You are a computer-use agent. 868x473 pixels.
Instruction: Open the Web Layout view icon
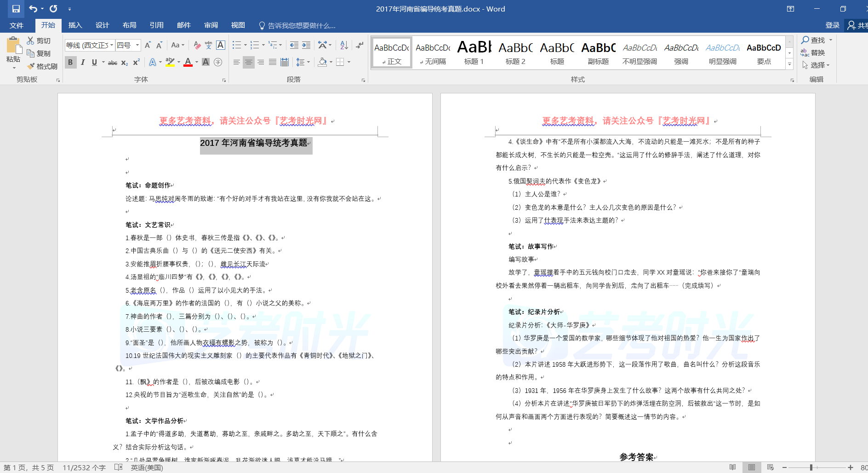pos(771,467)
